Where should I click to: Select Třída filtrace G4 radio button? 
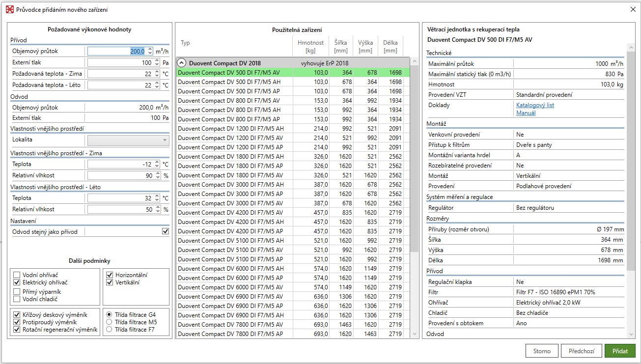pyautogui.click(x=109, y=315)
